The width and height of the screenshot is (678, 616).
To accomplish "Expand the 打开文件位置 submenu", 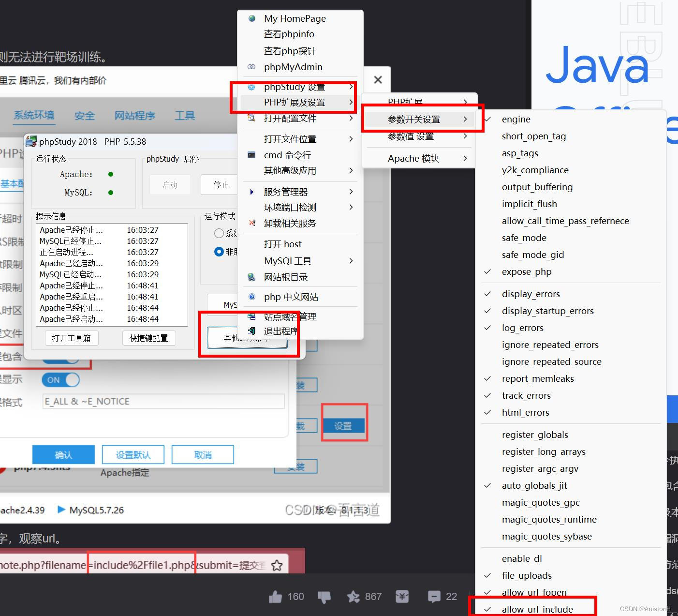I will pos(300,139).
